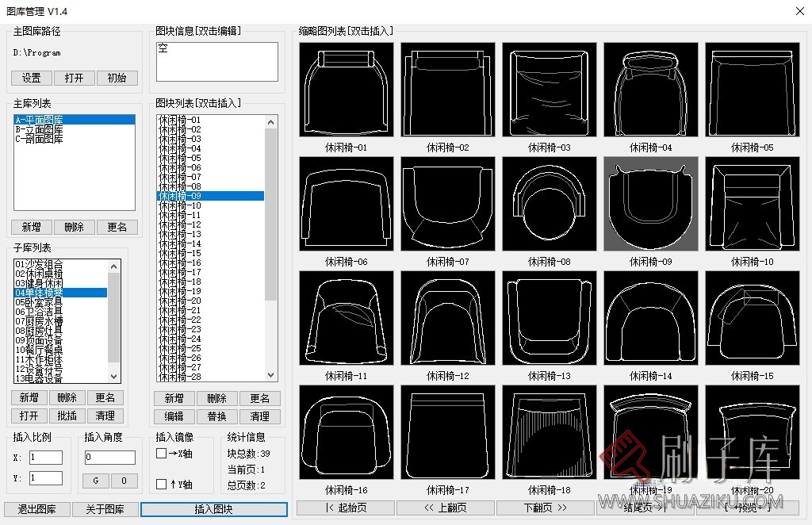Click the 初始 button
The height and width of the screenshot is (525, 812).
(117, 78)
